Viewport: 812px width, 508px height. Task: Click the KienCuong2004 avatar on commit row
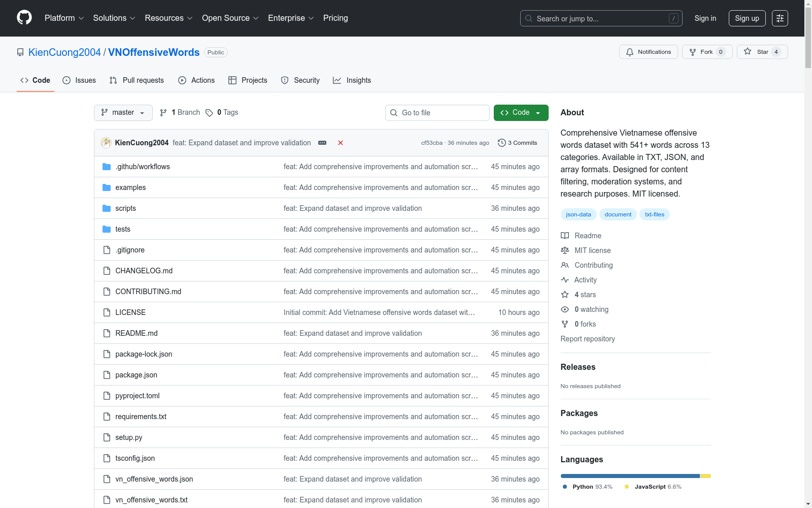click(106, 143)
